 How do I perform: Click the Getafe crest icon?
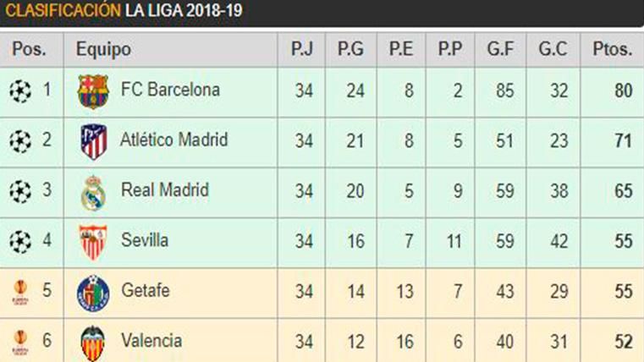93,293
